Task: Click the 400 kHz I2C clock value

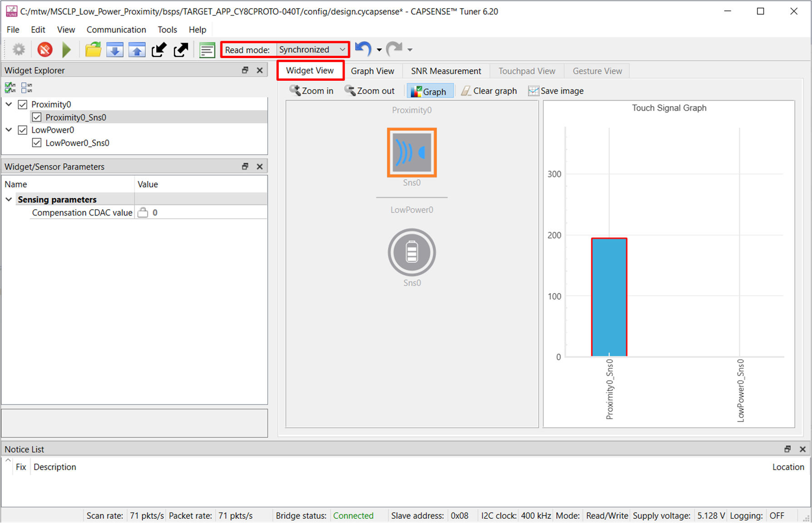Action: click(x=536, y=516)
